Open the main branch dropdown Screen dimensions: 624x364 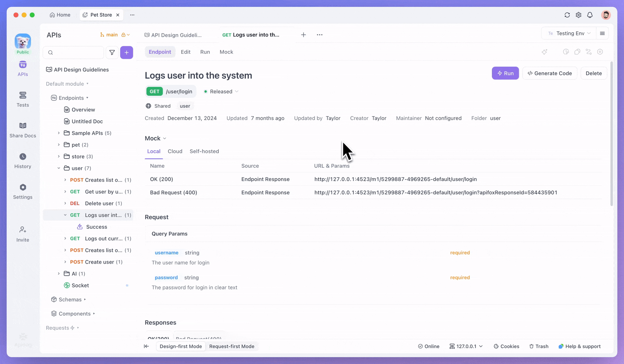click(x=115, y=35)
